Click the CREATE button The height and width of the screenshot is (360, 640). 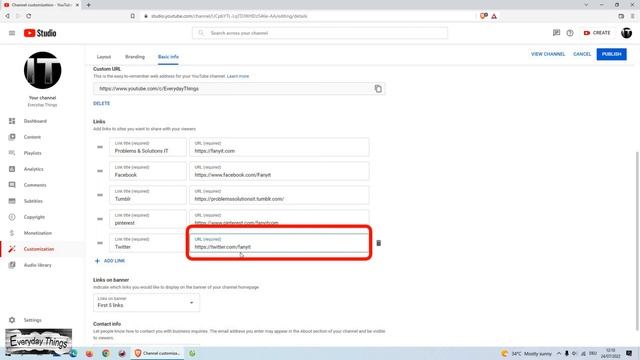pos(597,33)
